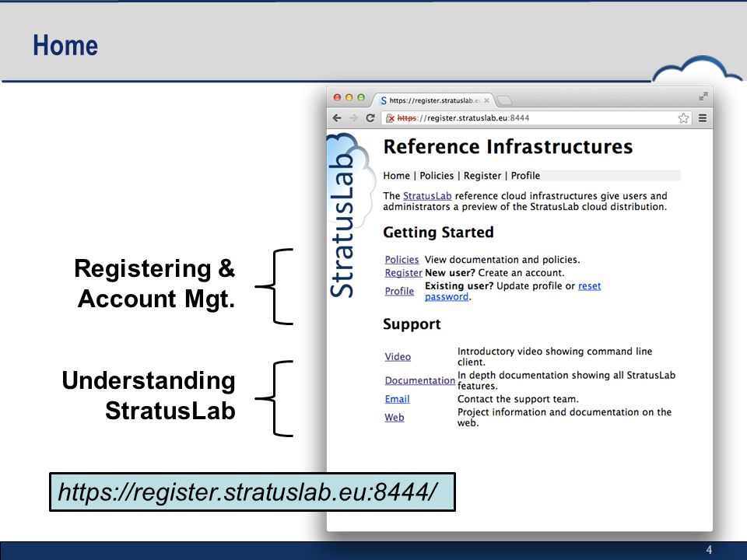Click the green zoom window button

[x=361, y=97]
